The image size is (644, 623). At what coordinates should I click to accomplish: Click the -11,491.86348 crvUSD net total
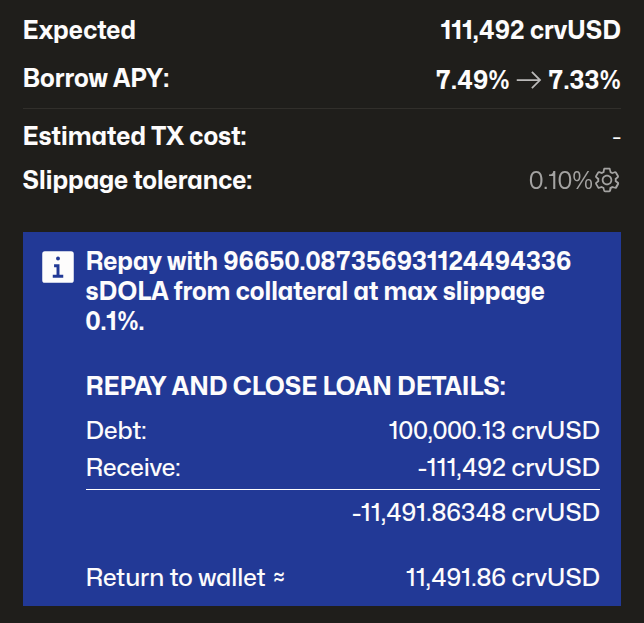[476, 513]
